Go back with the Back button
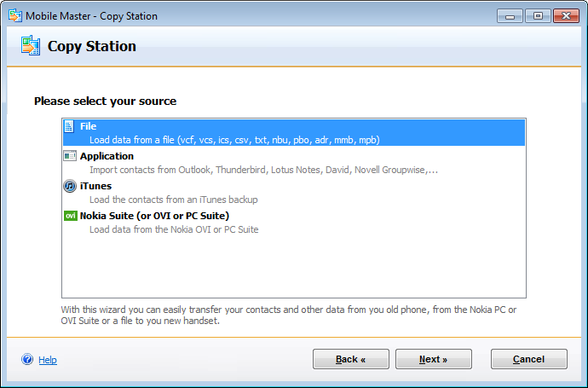 [x=350, y=359]
